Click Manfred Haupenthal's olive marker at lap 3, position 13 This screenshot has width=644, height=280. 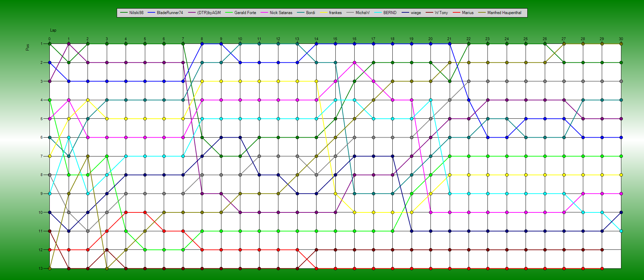107,268
